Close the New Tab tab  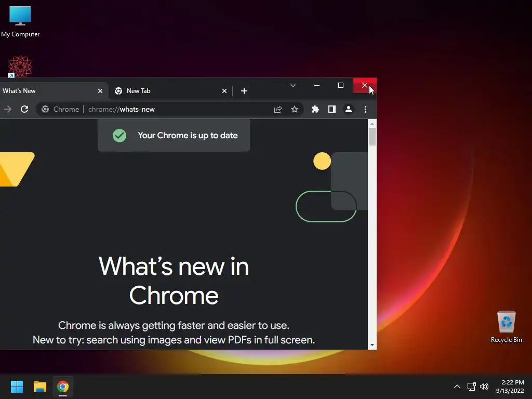(224, 91)
